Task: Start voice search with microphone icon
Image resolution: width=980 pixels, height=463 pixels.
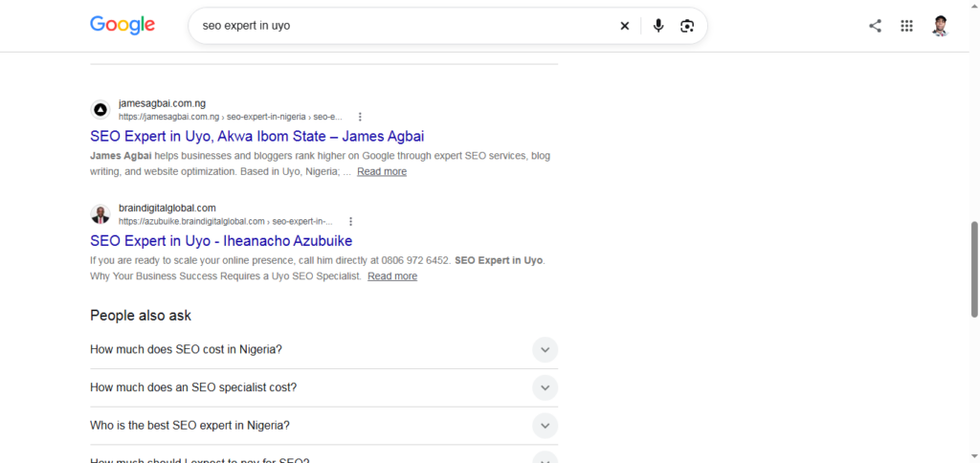Action: coord(658,26)
